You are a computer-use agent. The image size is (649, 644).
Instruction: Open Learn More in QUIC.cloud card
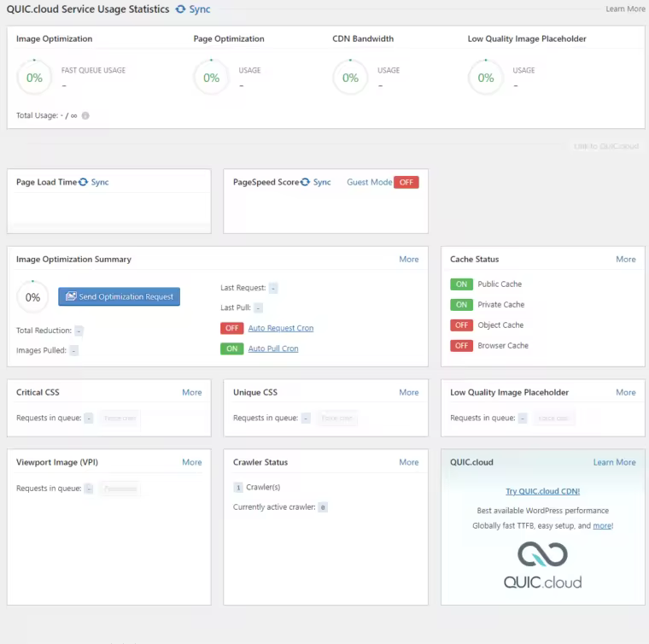[x=614, y=462]
